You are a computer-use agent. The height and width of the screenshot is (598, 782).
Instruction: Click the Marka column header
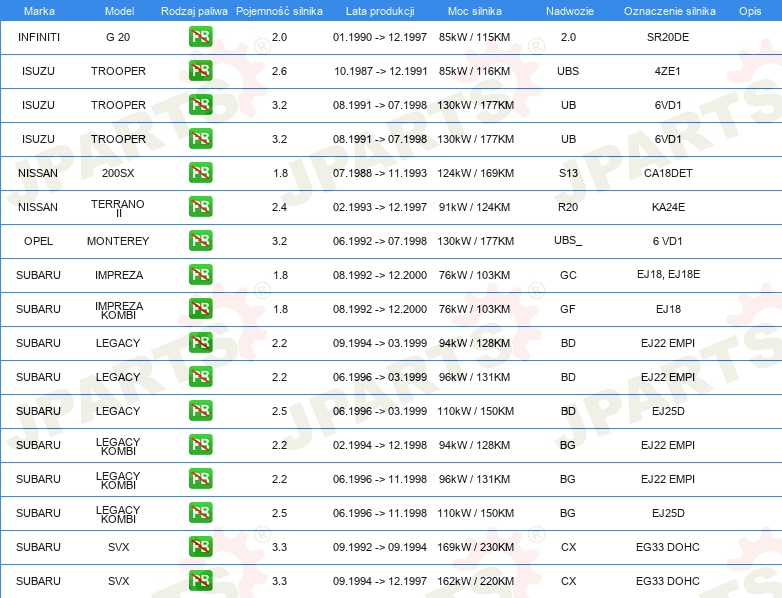tap(39, 11)
